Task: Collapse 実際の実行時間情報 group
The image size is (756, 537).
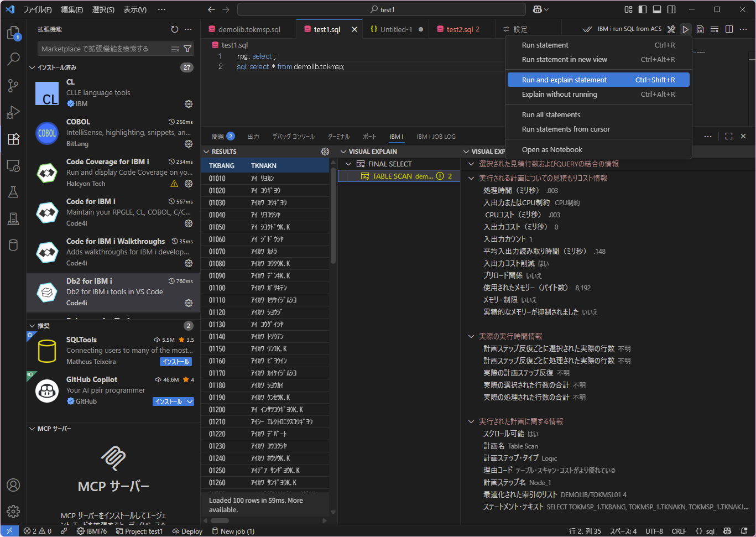Action: click(x=471, y=336)
